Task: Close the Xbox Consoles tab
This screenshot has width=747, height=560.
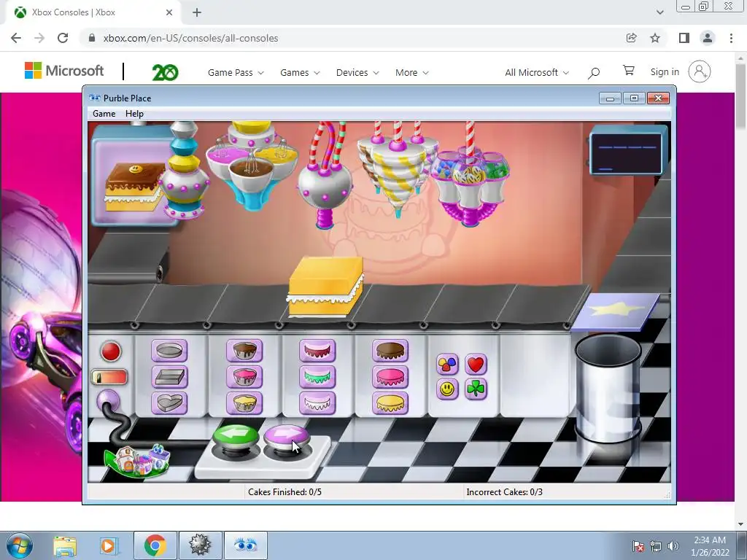Action: (x=169, y=12)
